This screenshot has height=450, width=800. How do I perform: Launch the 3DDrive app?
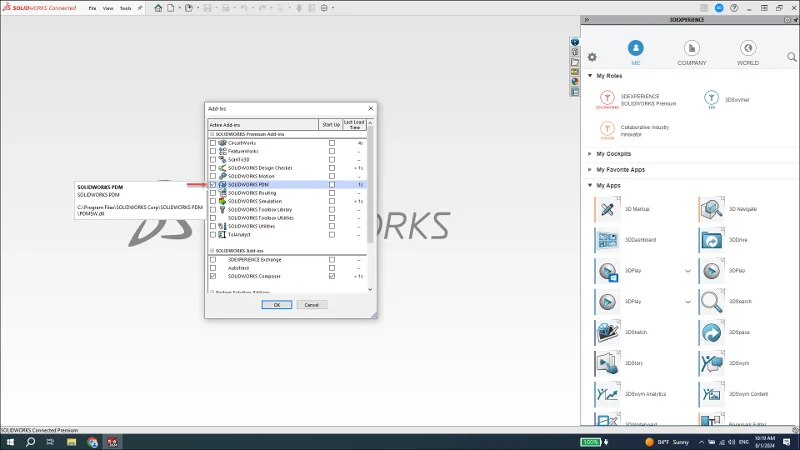click(x=711, y=240)
